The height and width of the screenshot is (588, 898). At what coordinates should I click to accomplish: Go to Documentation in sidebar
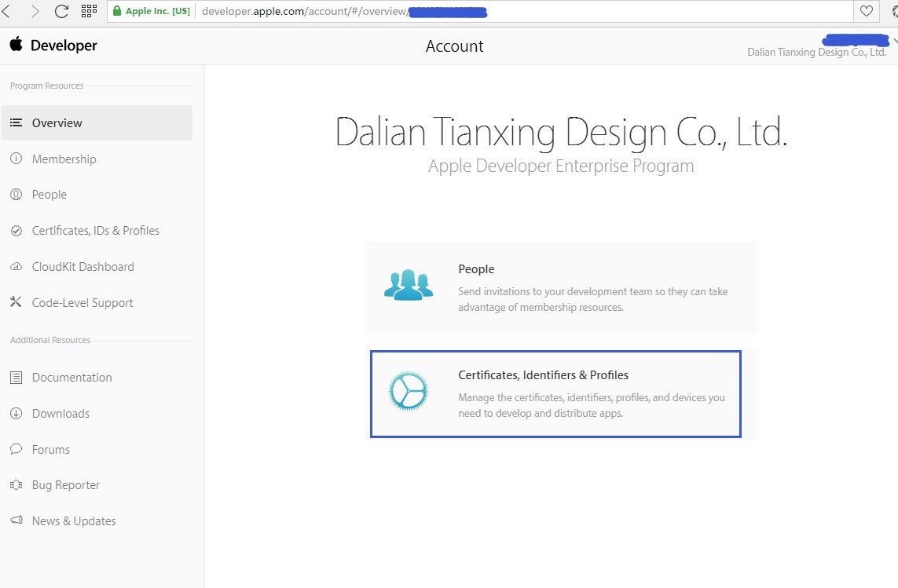click(x=71, y=378)
